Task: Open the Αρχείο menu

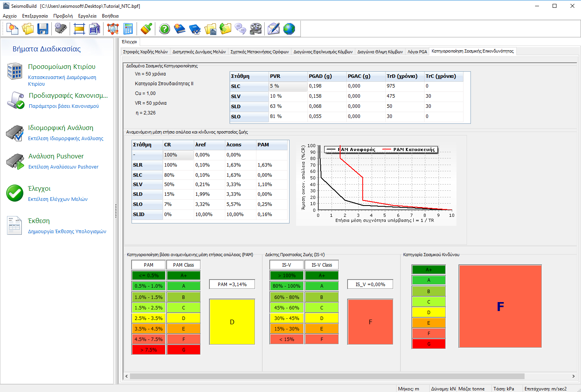Action: [10, 16]
